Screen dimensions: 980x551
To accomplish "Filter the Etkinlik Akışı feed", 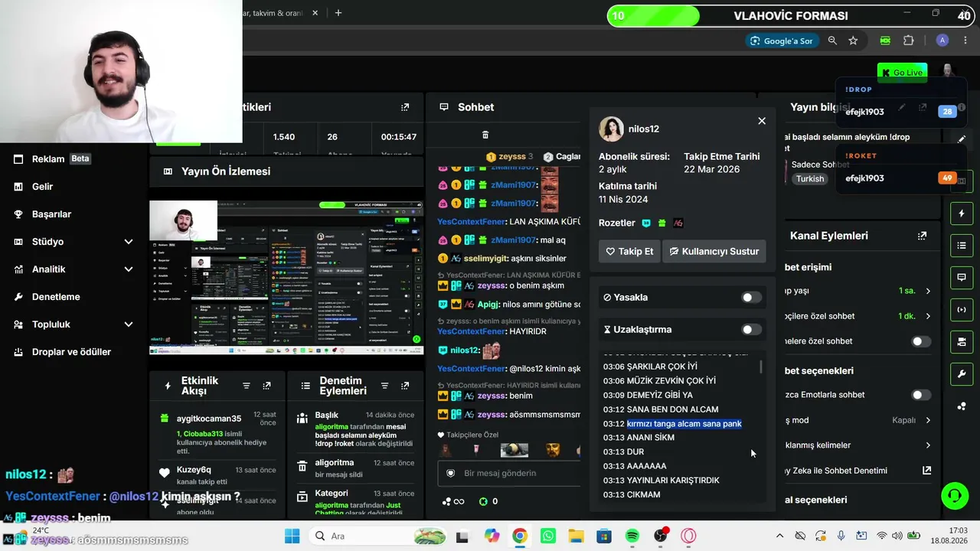I will click(247, 386).
